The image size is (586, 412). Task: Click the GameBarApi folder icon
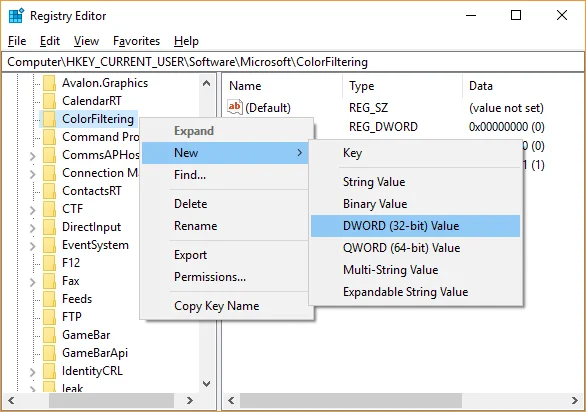click(49, 353)
